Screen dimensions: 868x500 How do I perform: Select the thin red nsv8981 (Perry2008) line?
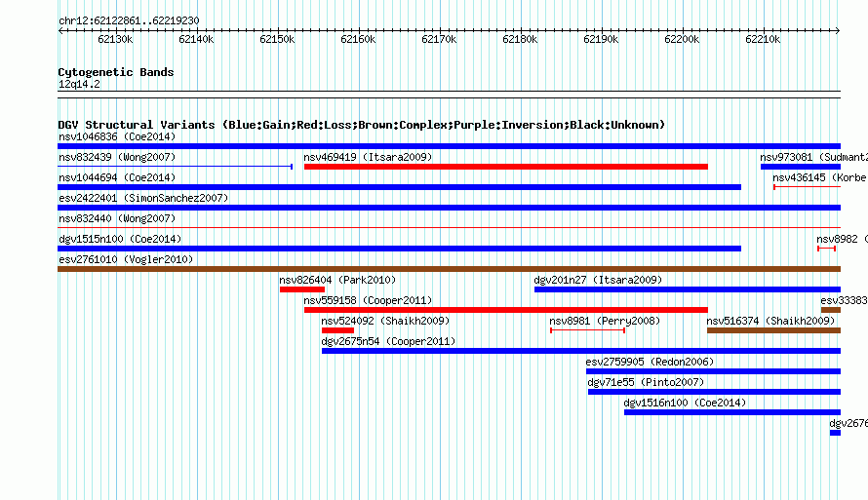click(588, 330)
